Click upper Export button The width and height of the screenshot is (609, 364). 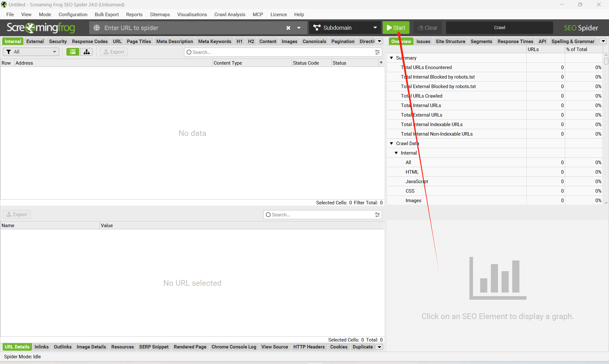[114, 52]
